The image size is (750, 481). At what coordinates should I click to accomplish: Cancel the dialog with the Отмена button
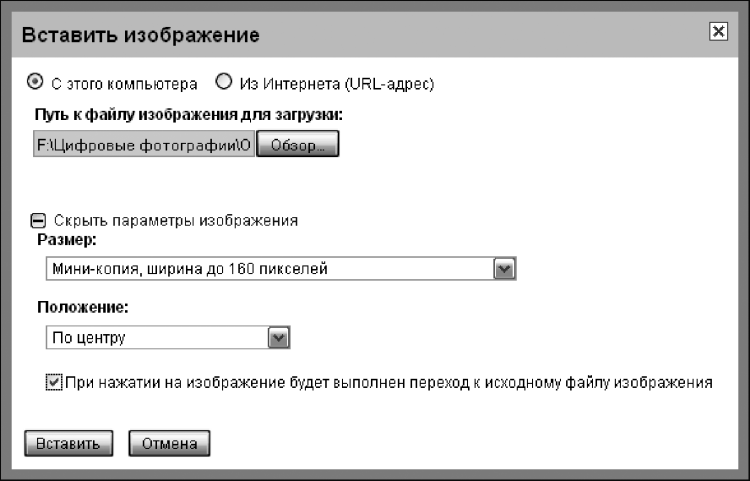169,444
